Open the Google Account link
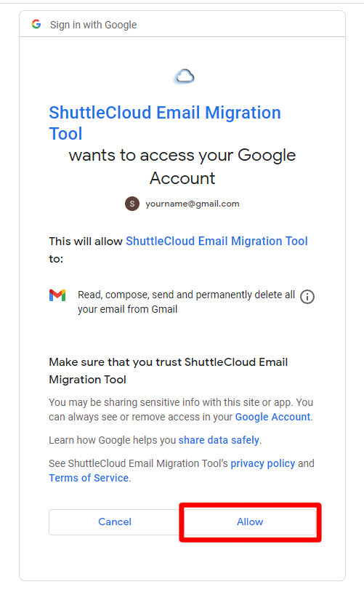The image size is (364, 595). [273, 417]
